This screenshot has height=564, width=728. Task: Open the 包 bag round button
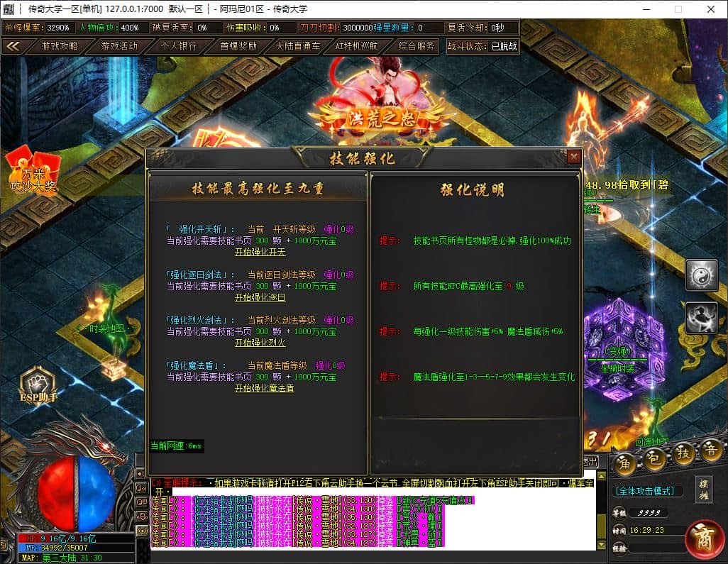click(x=654, y=460)
